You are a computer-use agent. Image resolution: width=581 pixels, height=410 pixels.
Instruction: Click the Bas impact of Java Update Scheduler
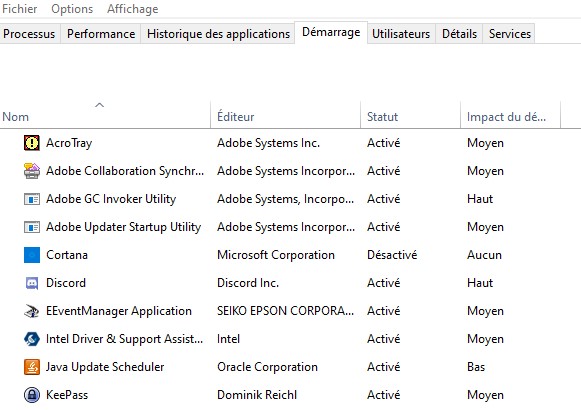476,367
